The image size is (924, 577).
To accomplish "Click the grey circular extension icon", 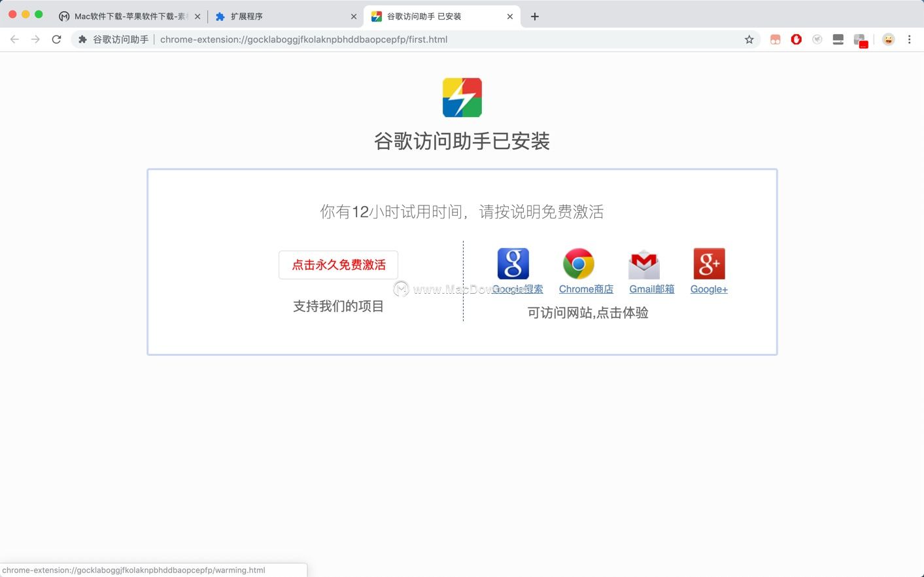I will [817, 39].
